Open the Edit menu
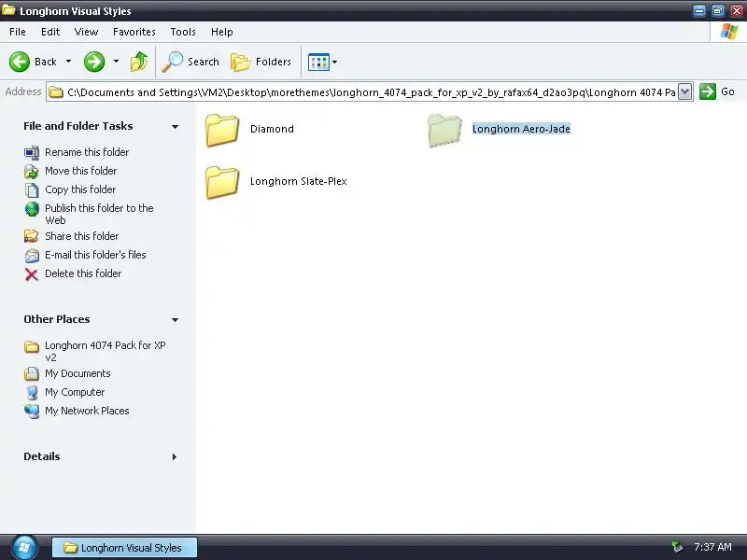The height and width of the screenshot is (560, 747). (x=50, y=32)
